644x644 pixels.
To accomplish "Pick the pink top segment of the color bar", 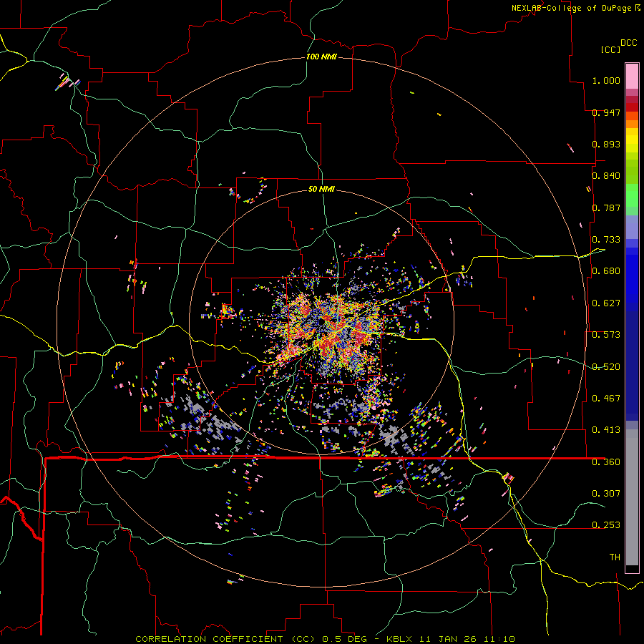I will tap(632, 76).
